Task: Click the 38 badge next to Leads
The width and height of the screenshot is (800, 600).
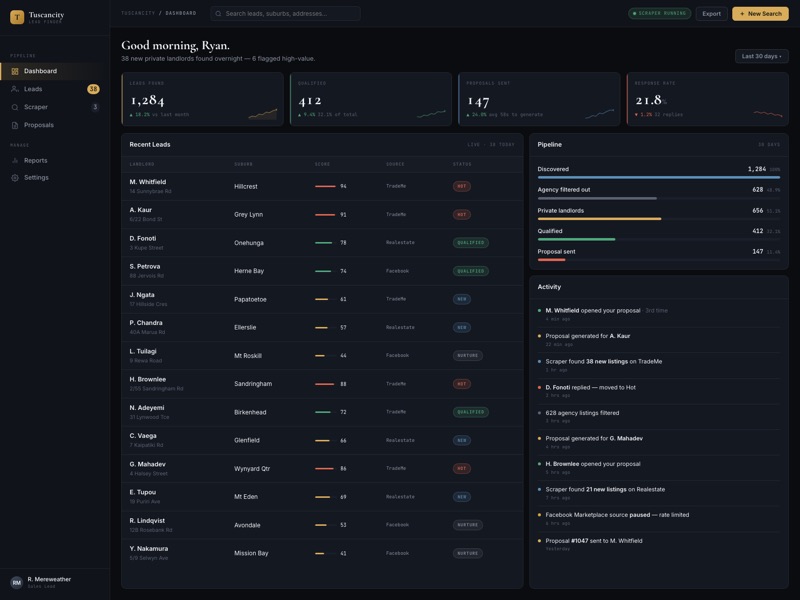Action: (93, 89)
